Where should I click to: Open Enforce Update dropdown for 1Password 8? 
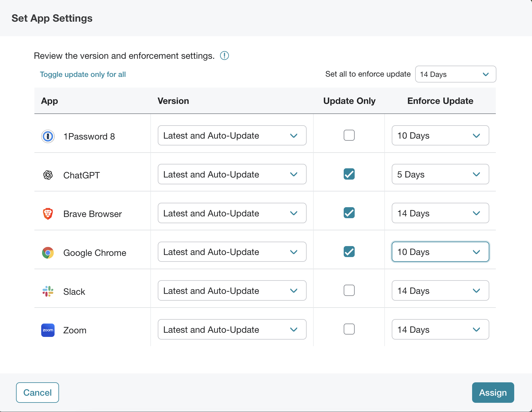440,135
